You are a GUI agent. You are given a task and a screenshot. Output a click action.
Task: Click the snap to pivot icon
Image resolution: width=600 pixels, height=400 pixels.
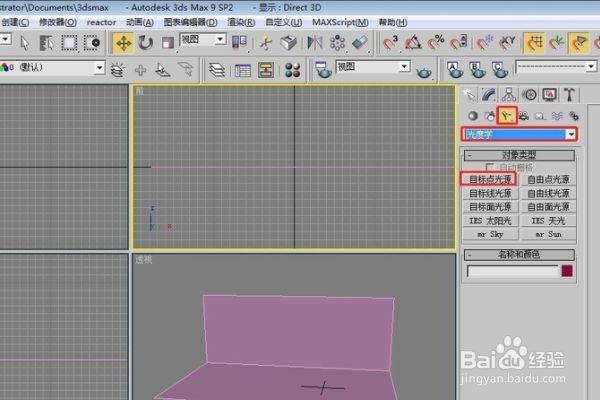[556, 43]
